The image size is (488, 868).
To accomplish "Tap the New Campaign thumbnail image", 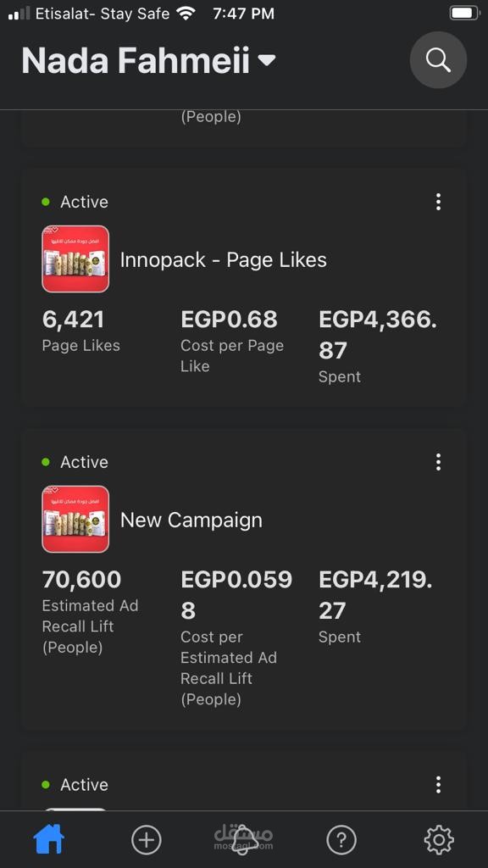I will (75, 520).
